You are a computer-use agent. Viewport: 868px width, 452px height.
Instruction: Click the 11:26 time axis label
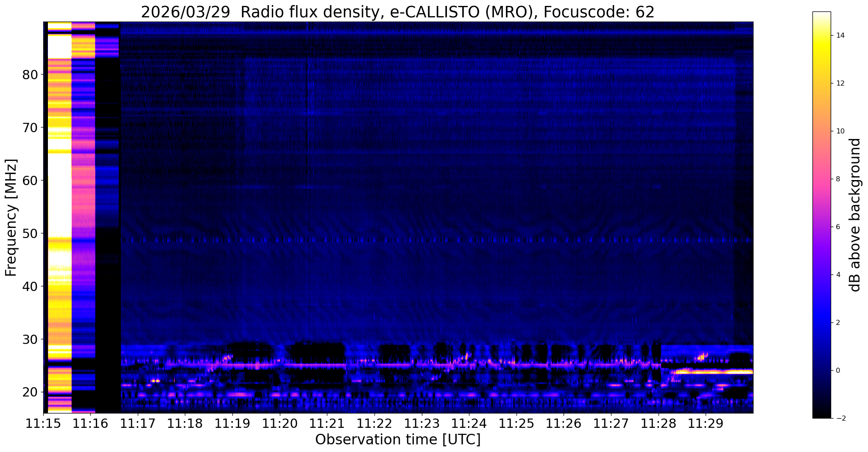[x=564, y=423]
